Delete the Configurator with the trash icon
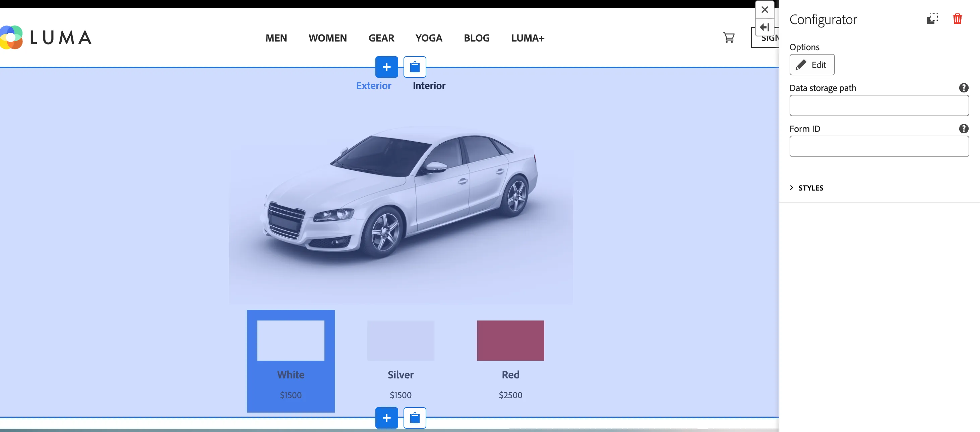 click(x=957, y=19)
